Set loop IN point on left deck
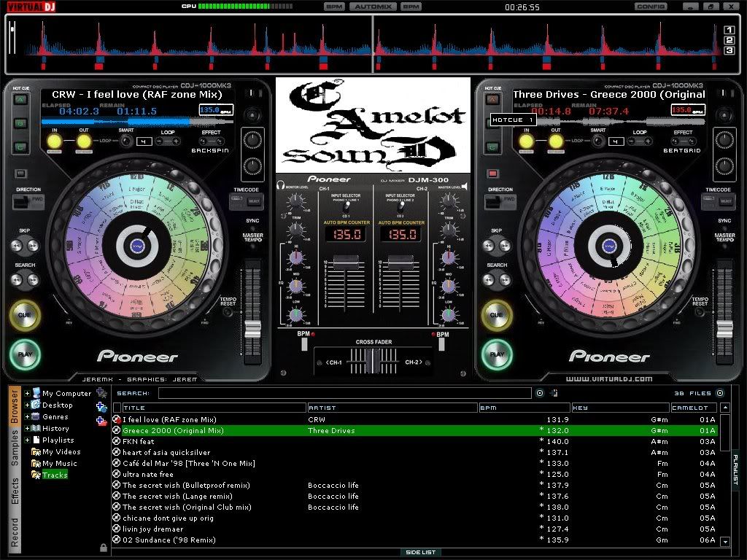The width and height of the screenshot is (747, 560). [54, 141]
